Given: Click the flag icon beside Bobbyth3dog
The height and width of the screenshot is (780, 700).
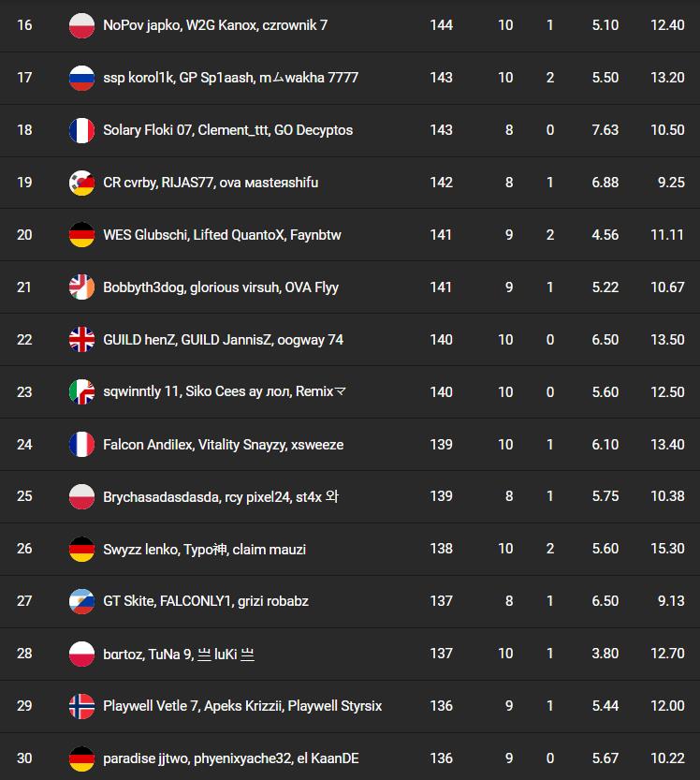Looking at the screenshot, I should (x=82, y=287).
